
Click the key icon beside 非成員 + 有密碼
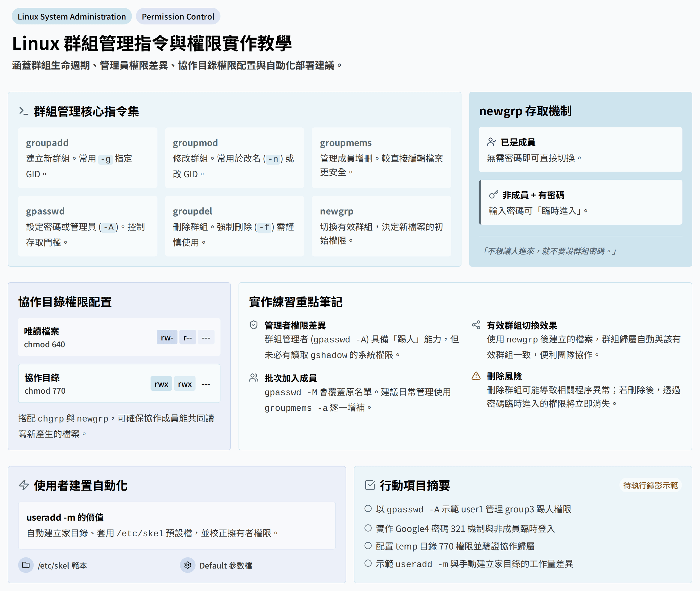tap(493, 195)
